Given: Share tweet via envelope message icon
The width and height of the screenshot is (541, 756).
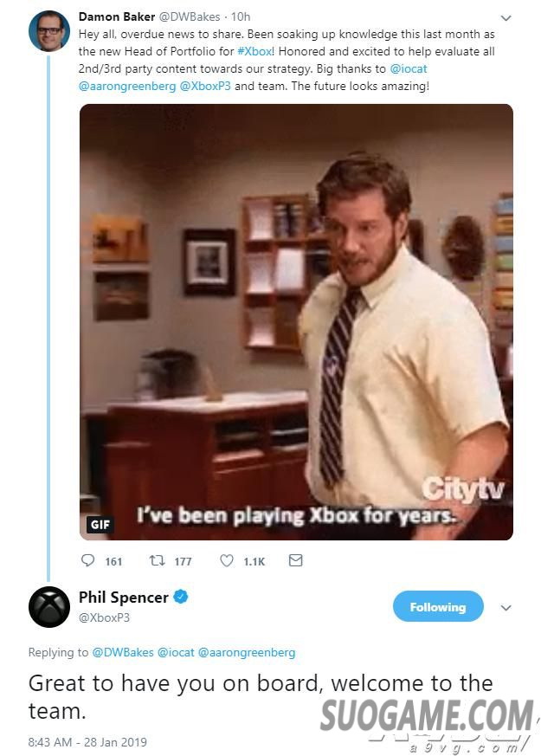Looking at the screenshot, I should [x=295, y=560].
